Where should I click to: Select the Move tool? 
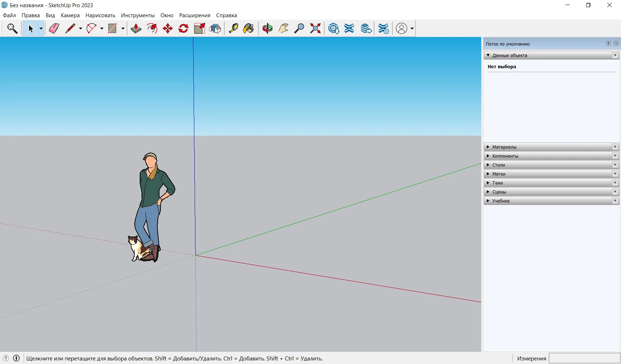168,28
